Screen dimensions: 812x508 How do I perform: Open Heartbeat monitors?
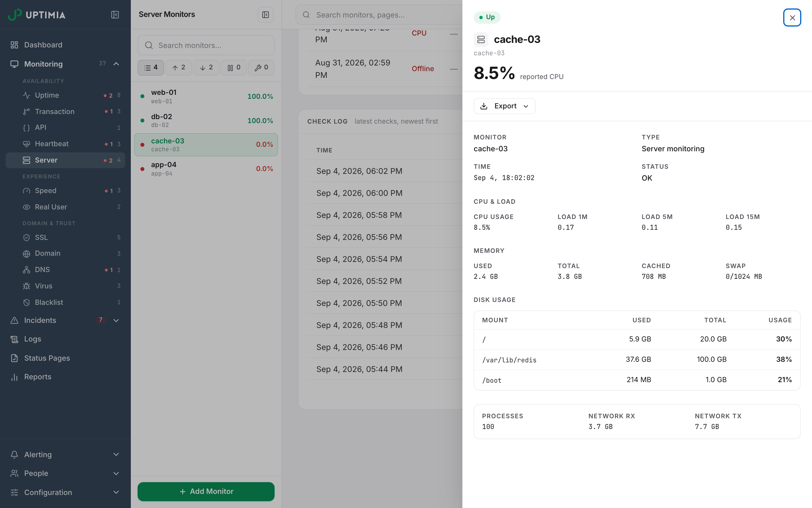(x=65, y=144)
